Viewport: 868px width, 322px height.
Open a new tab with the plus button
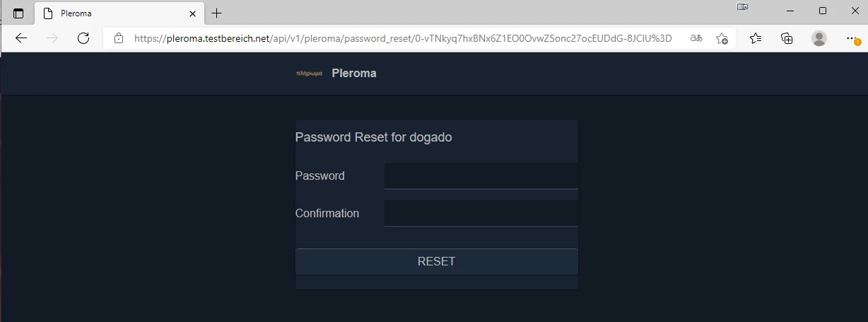[217, 13]
